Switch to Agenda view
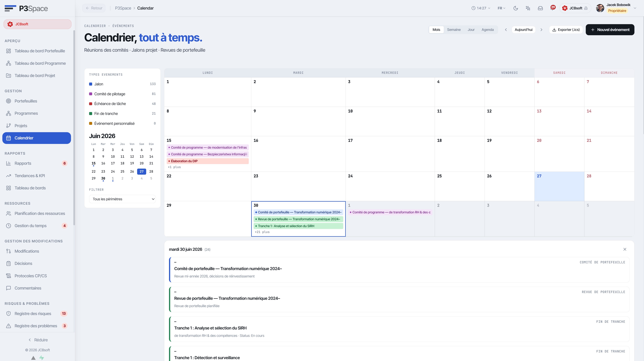This screenshot has height=361, width=644. [488, 30]
